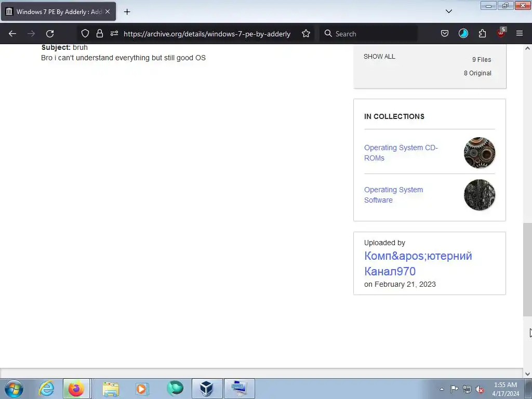Click the forward navigation arrow
Screen dimensions: 532x399
click(x=31, y=34)
